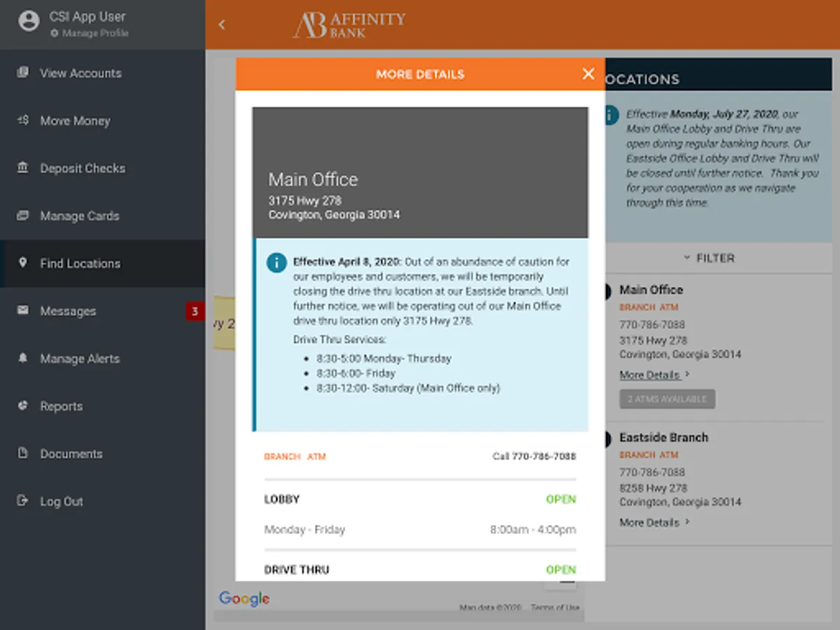Call 770-786-7088 from the details panel
Viewport: 840px width, 630px height.
pos(535,455)
